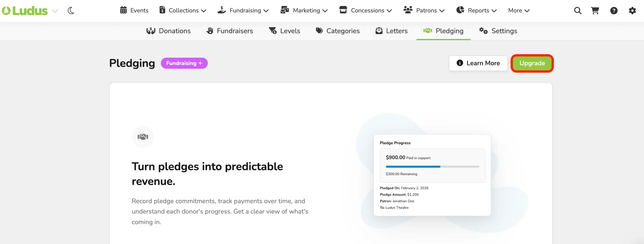This screenshot has width=644, height=244.
Task: Click the Pledge Progress bar
Action: [432, 167]
